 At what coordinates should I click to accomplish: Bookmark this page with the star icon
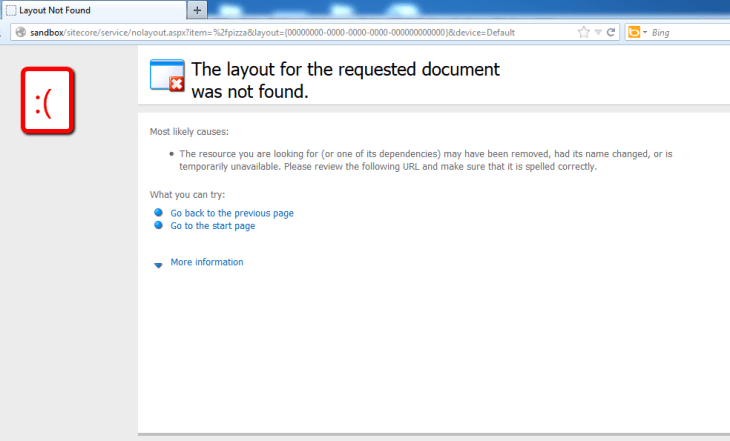pyautogui.click(x=583, y=32)
